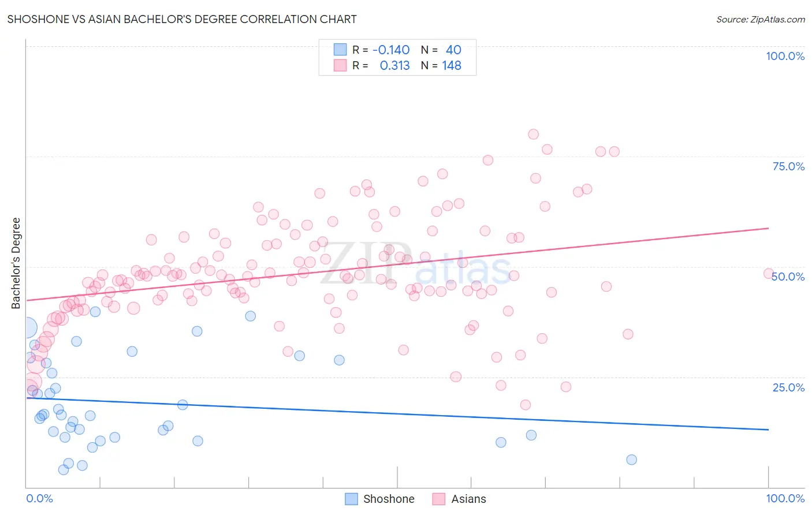Click the largest blue Shoshone data point
The width and height of the screenshot is (812, 515).
27,328
